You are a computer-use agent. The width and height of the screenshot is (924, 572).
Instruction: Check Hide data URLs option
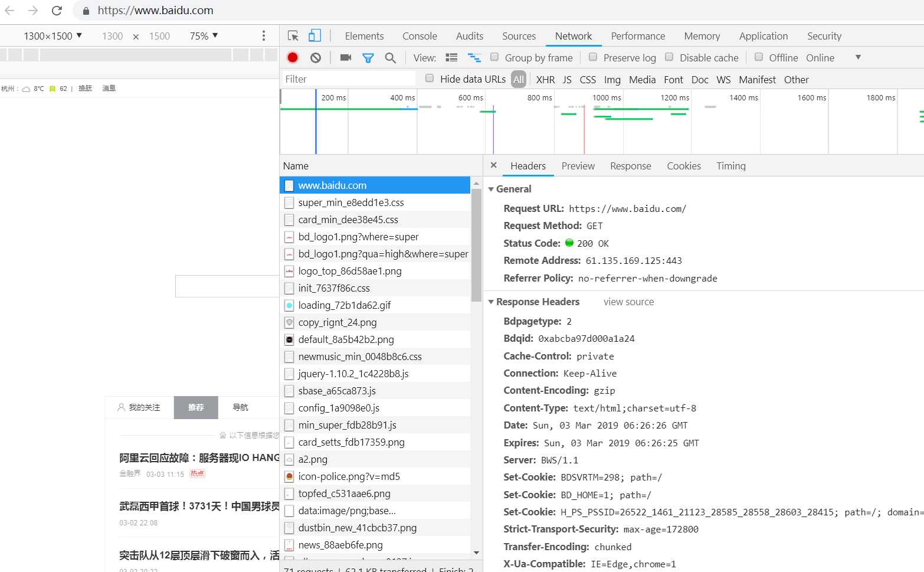coord(430,78)
